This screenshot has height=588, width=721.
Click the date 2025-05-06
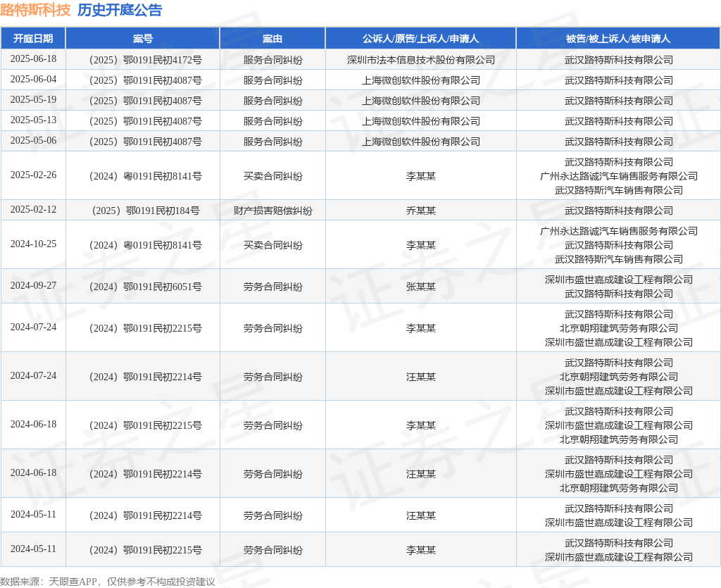(x=34, y=141)
